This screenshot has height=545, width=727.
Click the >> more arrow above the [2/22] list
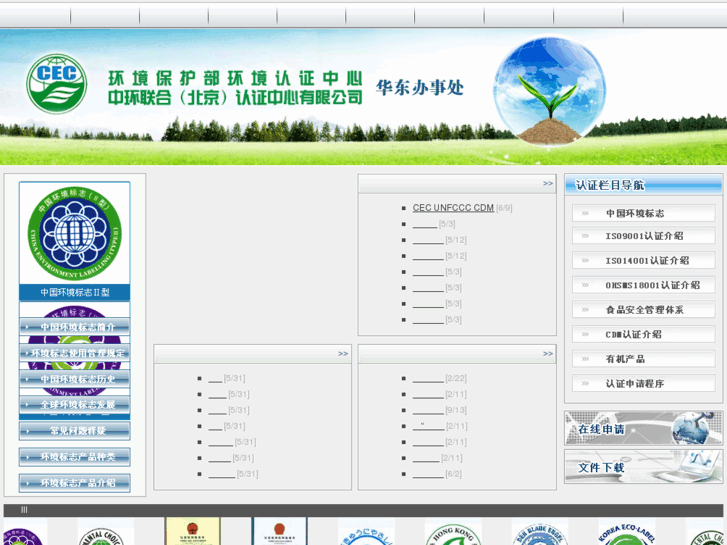tap(548, 354)
